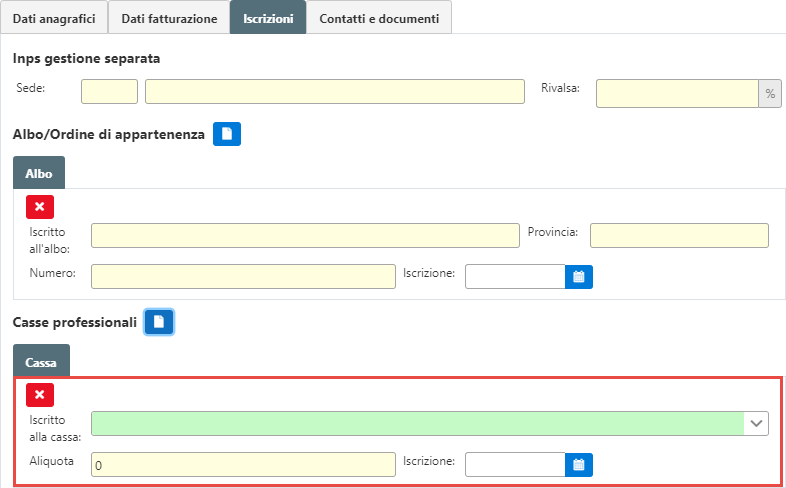Delete the Cassa entry with red X
The height and width of the screenshot is (488, 786).
tap(39, 394)
